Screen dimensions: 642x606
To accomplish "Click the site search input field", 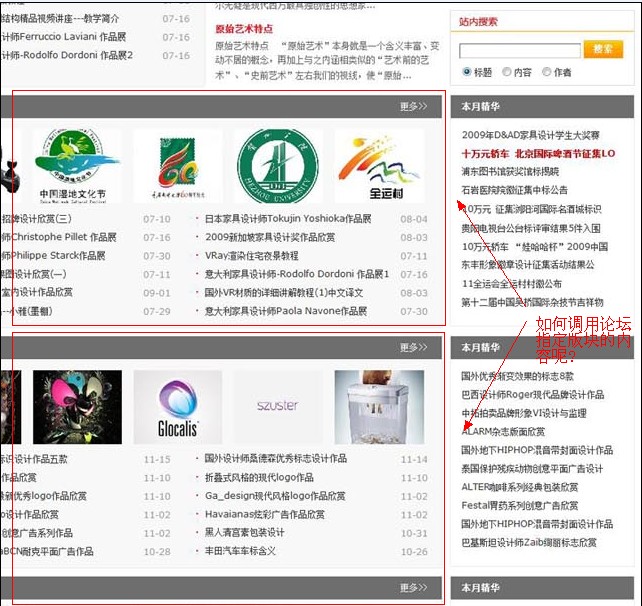I will click(520, 51).
